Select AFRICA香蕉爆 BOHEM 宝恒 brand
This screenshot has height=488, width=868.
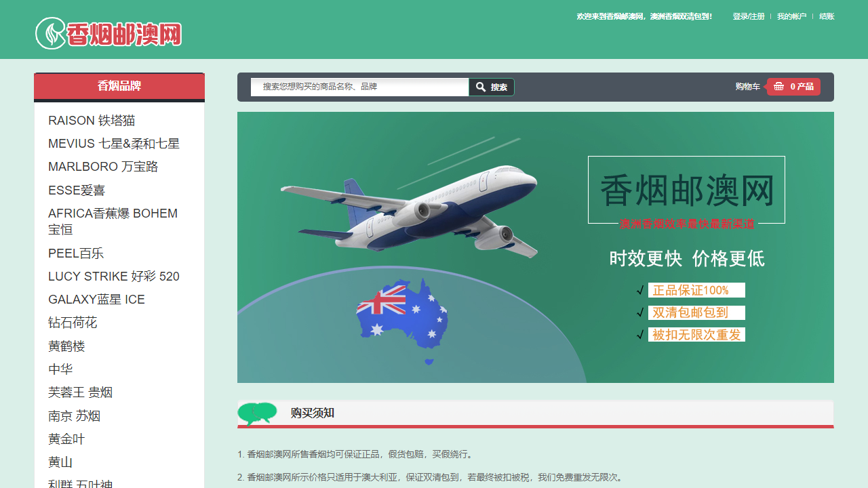click(113, 222)
